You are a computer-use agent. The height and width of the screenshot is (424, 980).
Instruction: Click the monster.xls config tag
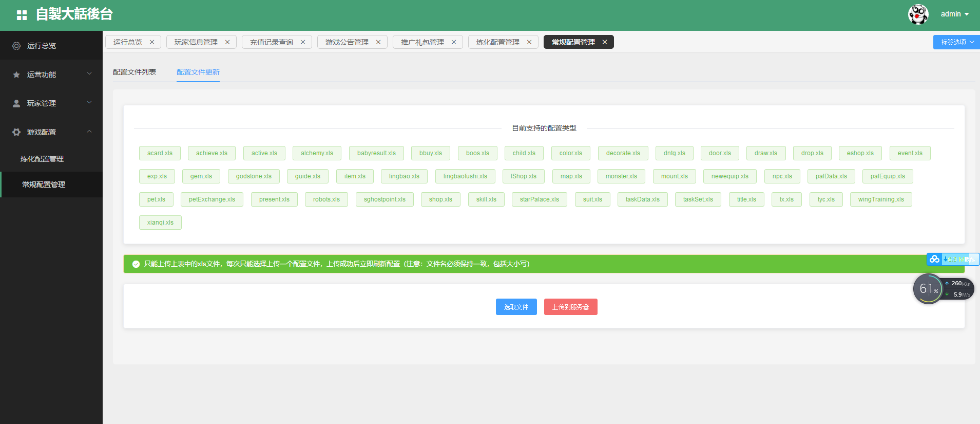(x=621, y=176)
